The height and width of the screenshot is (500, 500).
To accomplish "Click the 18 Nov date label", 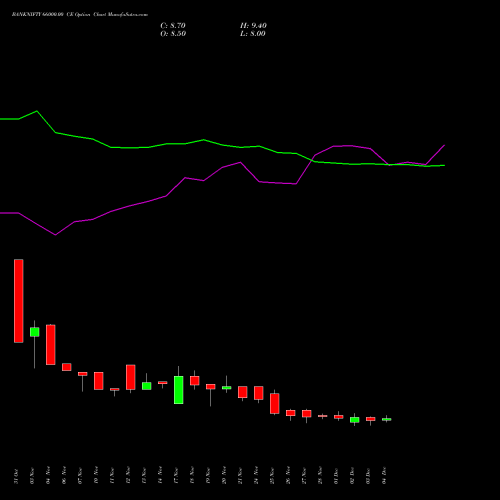I will pyautogui.click(x=192, y=476).
